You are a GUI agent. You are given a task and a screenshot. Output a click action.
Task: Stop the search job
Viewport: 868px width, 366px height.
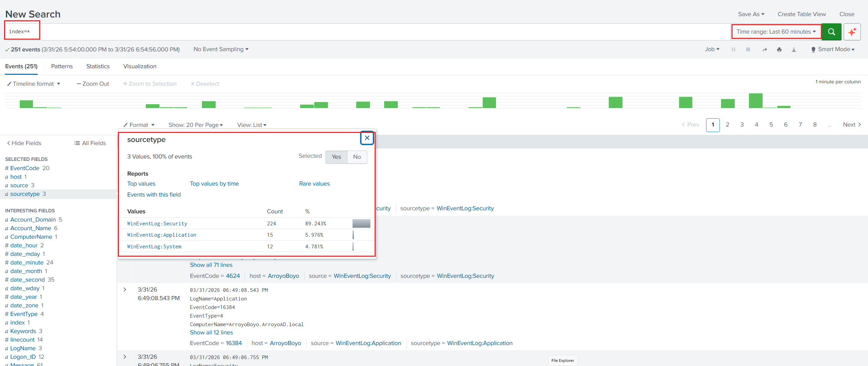point(748,49)
